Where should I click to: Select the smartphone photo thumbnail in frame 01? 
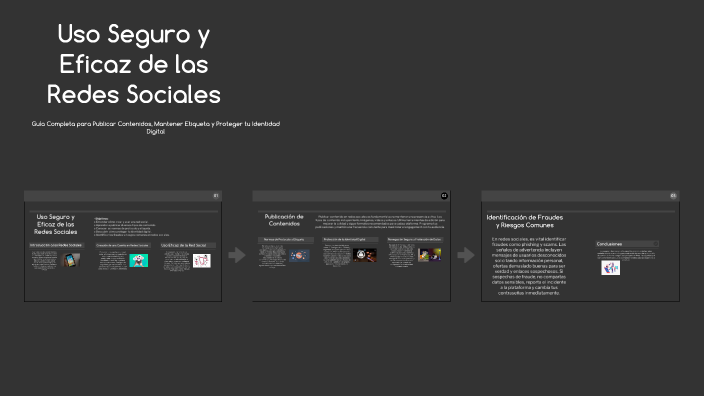tap(70, 260)
